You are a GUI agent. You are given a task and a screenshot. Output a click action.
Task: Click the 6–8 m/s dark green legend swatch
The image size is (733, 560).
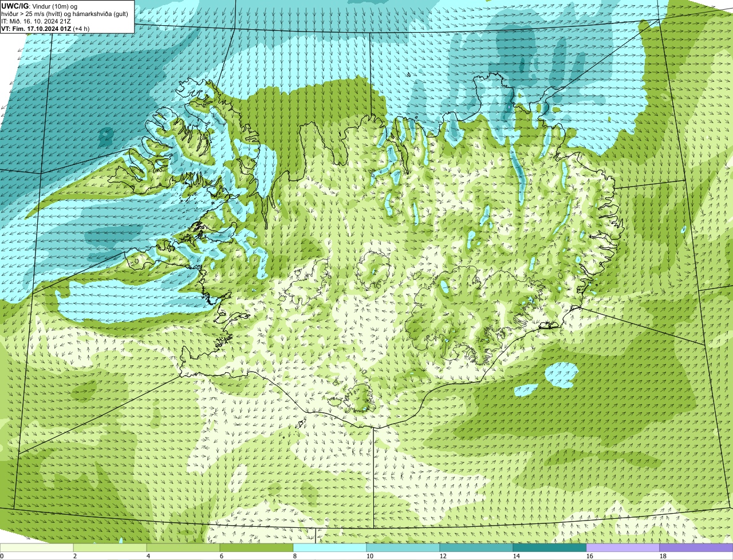257,547
